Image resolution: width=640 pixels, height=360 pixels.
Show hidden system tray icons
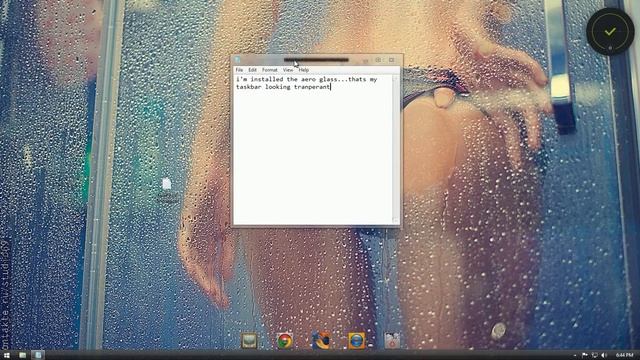tap(575, 356)
